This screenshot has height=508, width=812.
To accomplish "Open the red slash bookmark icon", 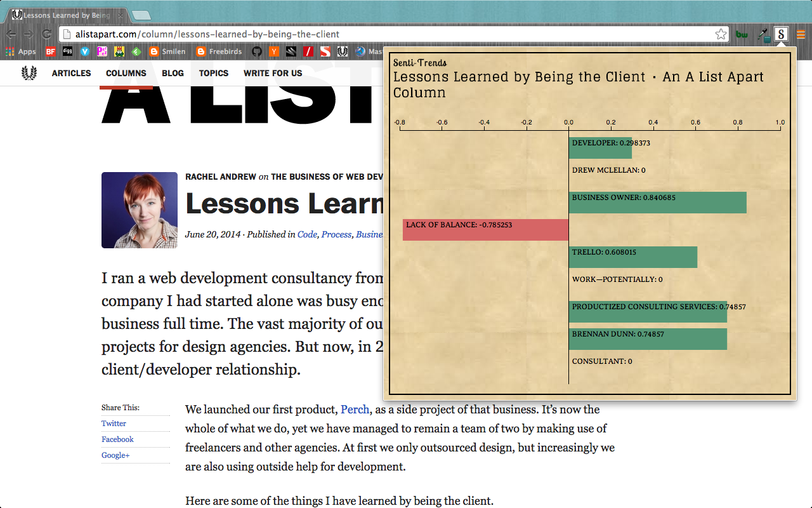I will 308,51.
